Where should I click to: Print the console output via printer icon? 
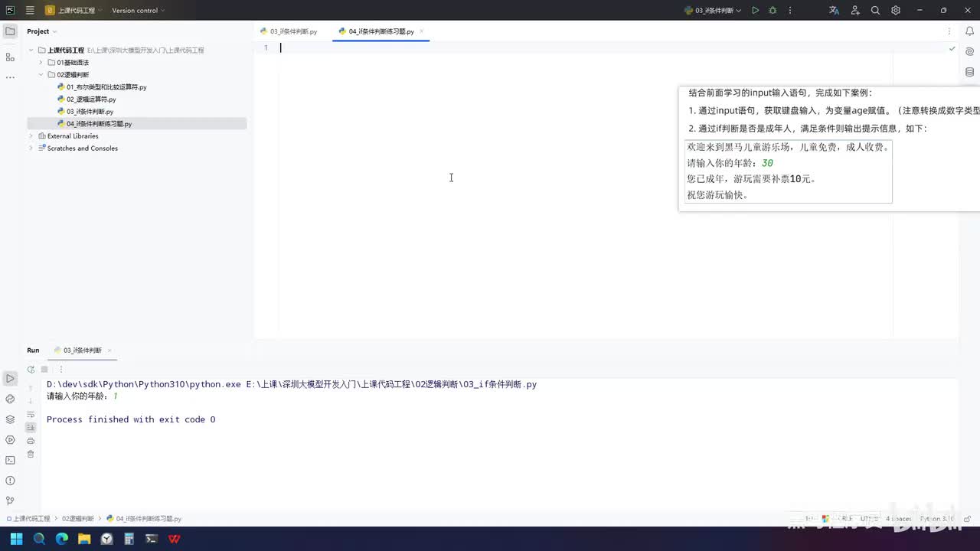click(31, 441)
